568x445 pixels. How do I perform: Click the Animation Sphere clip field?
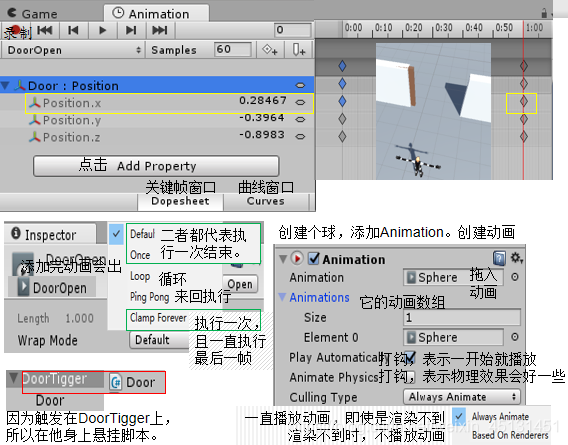[x=453, y=277]
